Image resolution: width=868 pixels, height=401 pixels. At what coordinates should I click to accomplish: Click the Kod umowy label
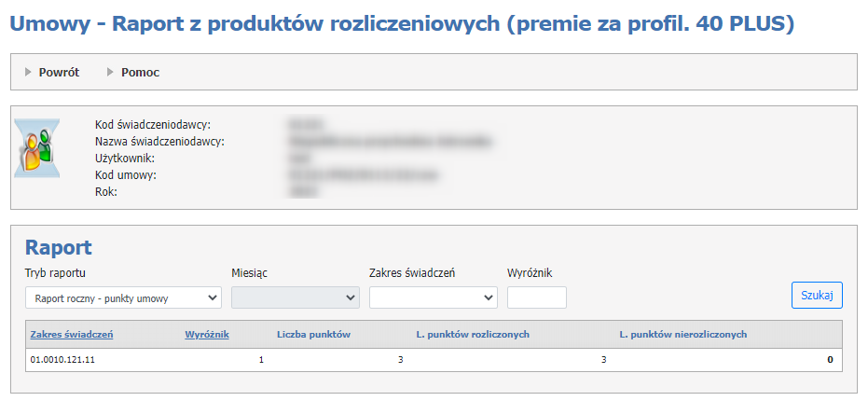click(125, 174)
